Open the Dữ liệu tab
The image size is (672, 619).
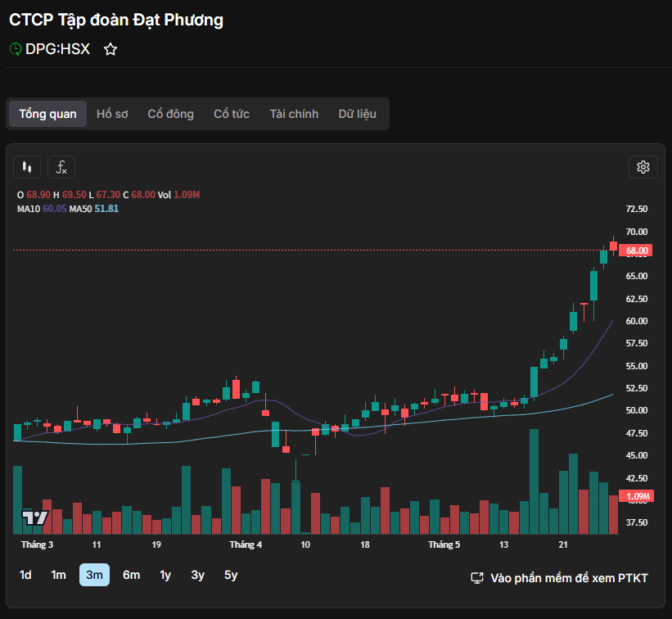point(358,114)
